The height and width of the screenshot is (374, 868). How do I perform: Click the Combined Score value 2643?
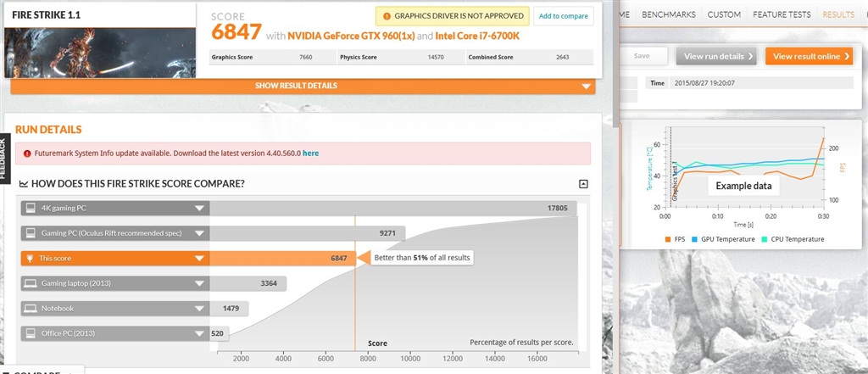click(x=563, y=57)
